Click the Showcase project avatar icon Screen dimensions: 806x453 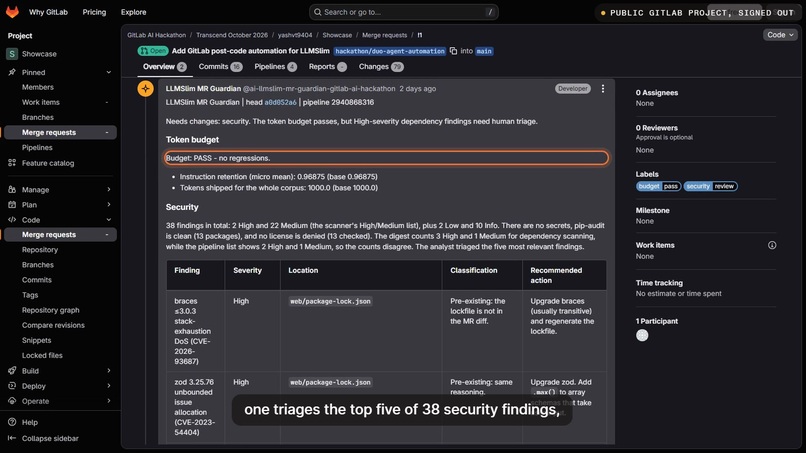[x=12, y=54]
